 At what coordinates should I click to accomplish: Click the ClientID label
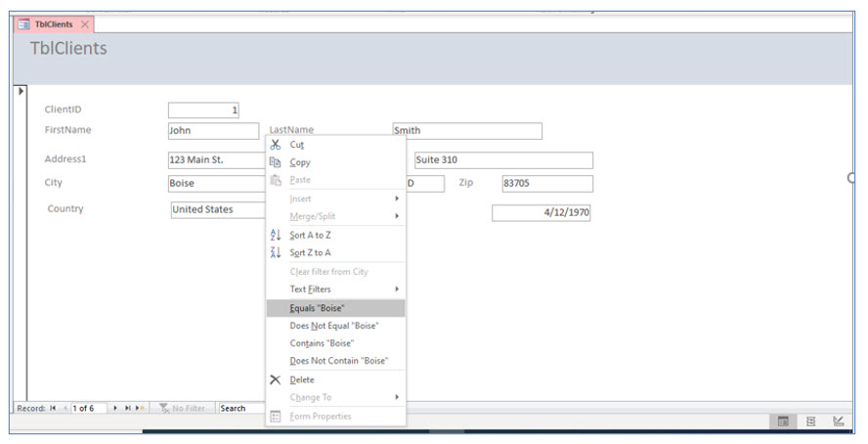[64, 110]
